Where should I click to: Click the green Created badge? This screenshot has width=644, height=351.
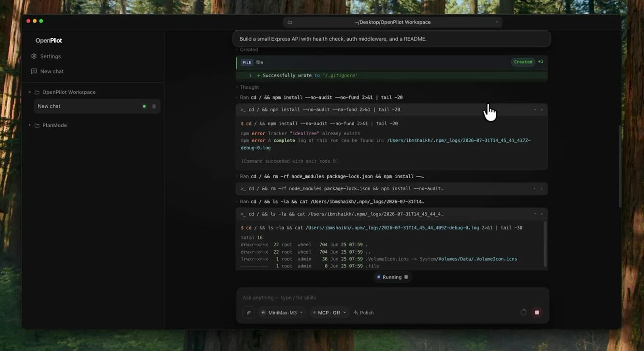click(x=523, y=62)
